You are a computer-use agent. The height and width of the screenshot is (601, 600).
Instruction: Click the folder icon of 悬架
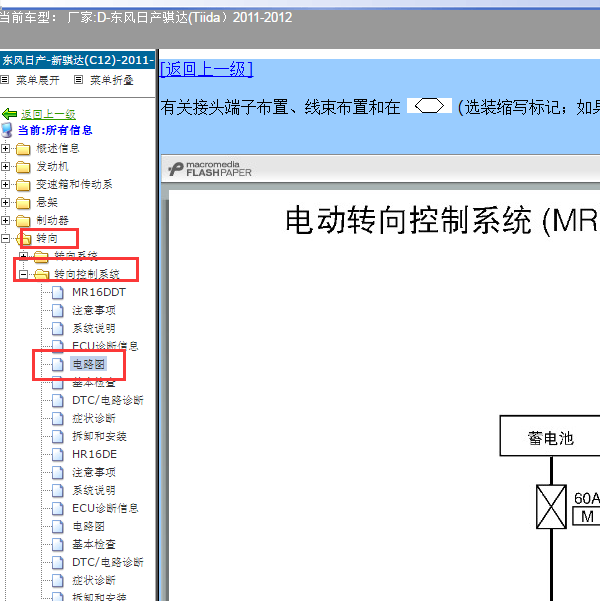pos(23,203)
